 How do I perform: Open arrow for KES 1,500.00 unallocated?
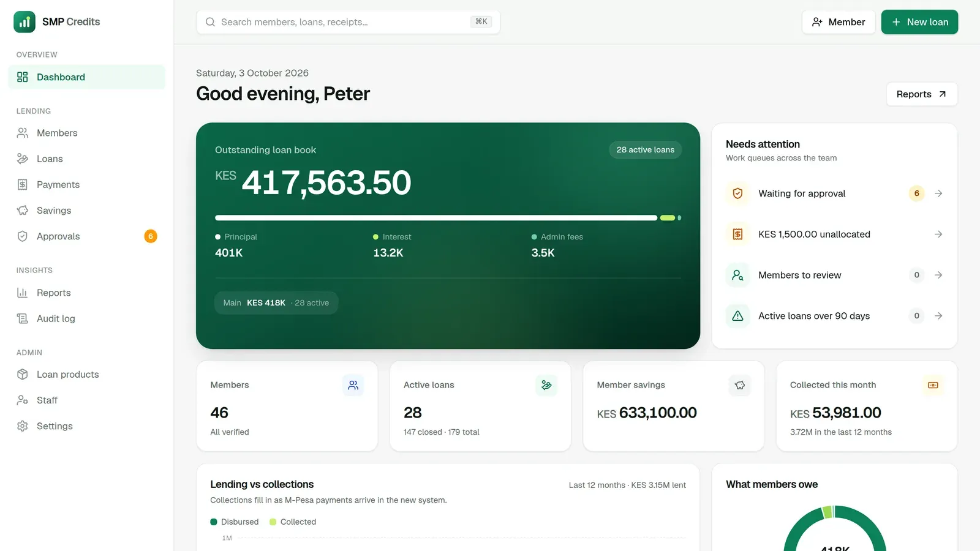[x=938, y=234]
